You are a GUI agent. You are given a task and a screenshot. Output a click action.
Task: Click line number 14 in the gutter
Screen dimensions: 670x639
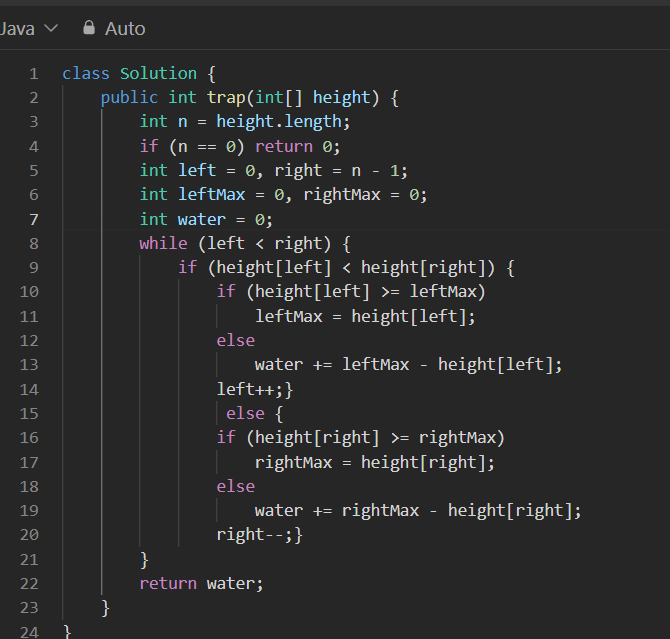coord(29,390)
